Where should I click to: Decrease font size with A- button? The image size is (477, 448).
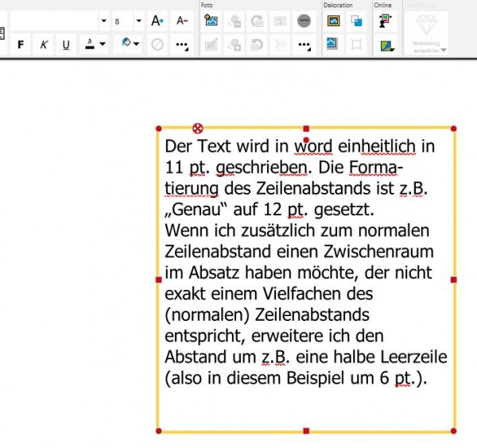[182, 21]
